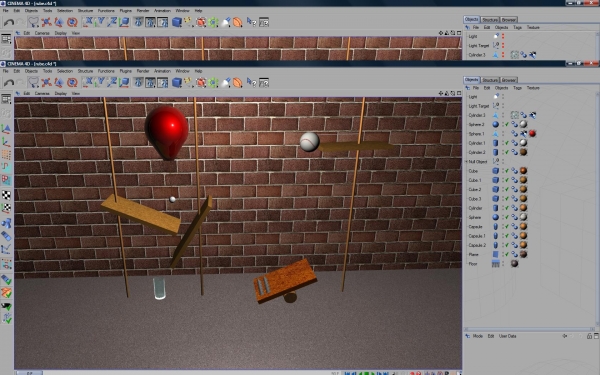Screen dimensions: 600x375
Task: Open the viewport Camera menu in front window
Action: [42, 93]
